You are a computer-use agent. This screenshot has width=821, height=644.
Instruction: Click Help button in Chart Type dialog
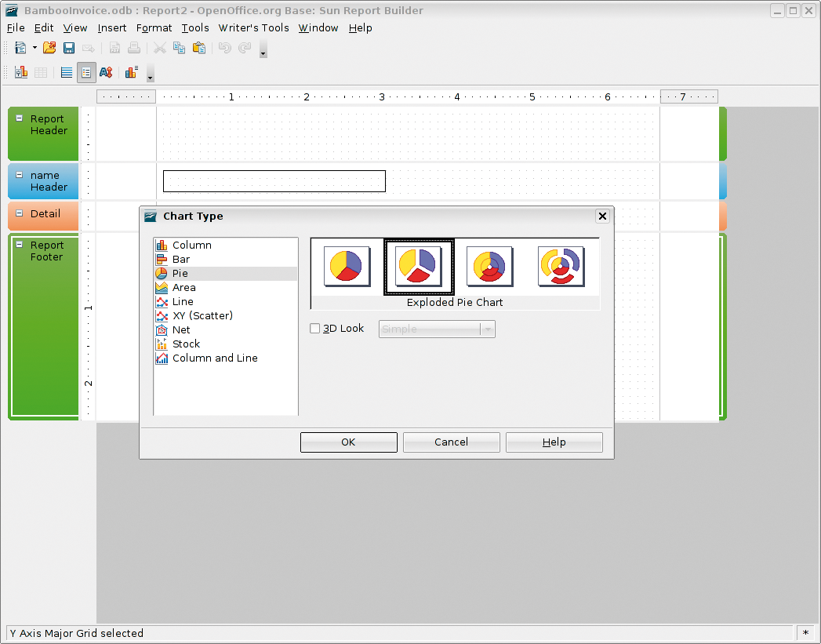pyautogui.click(x=554, y=442)
